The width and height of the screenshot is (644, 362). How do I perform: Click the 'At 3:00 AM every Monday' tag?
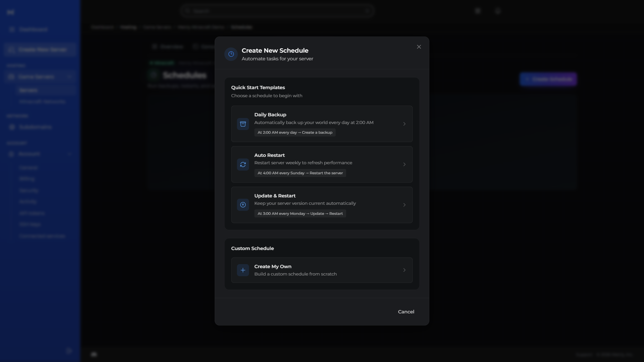[x=300, y=214]
